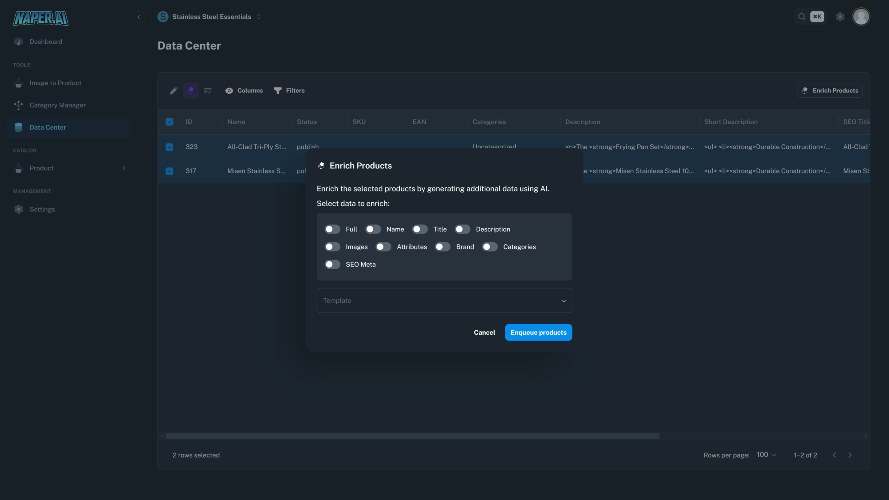The image size is (889, 500).
Task: Click the third toolbar list icon
Action: pos(208,91)
